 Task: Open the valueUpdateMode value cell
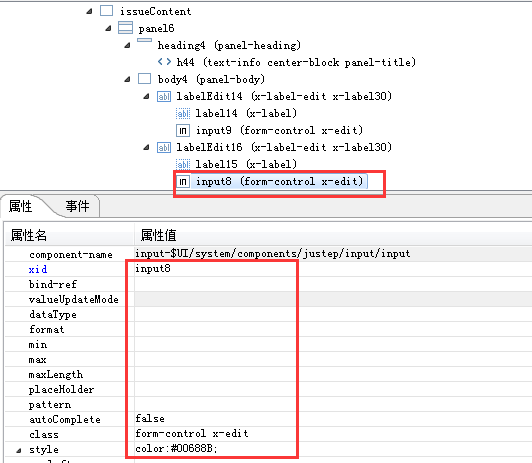tap(333, 299)
